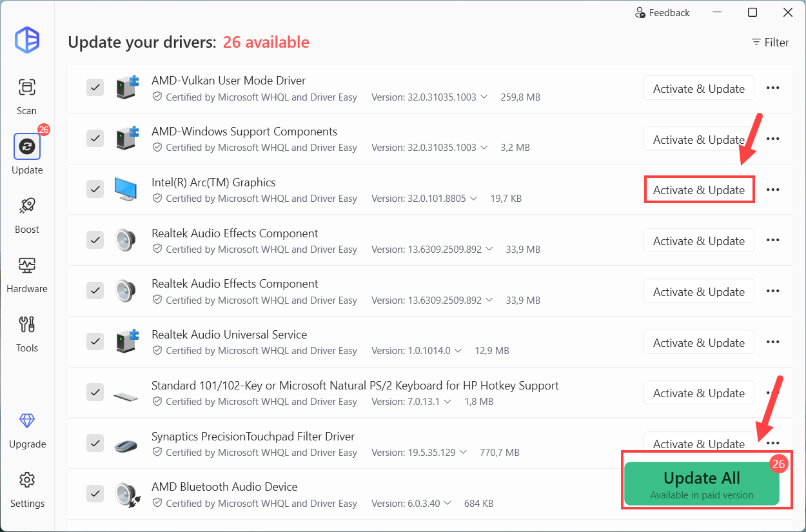Click the Intel Arc Graphics monitor icon
806x532 pixels.
[x=126, y=190]
